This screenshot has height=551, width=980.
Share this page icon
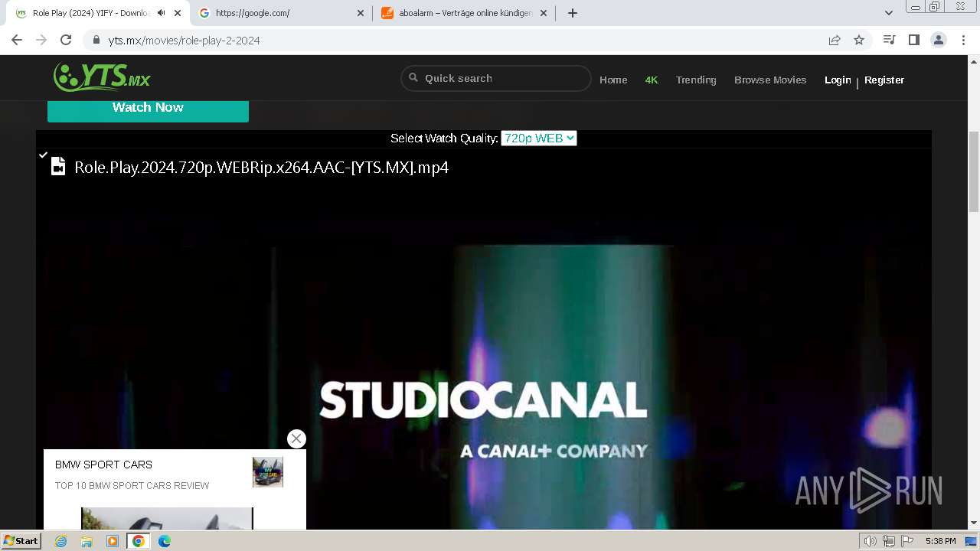835,40
